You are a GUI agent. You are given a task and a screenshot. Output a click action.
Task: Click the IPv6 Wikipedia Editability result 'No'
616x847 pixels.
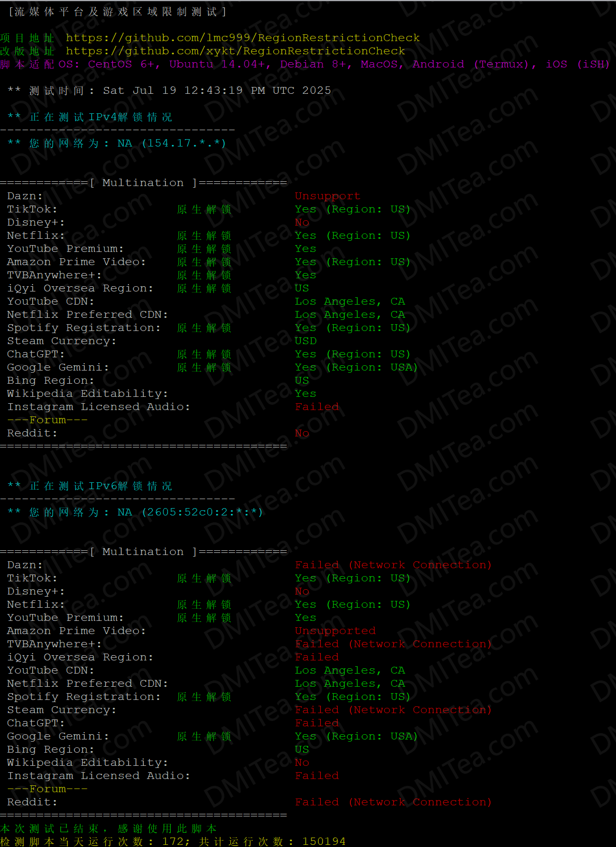click(302, 763)
